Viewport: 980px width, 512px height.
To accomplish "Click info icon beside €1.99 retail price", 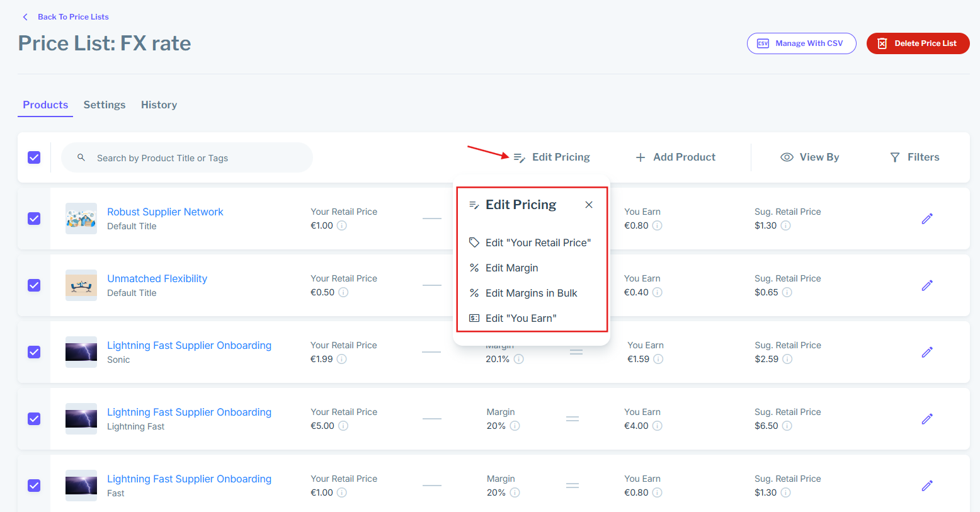I will (341, 359).
